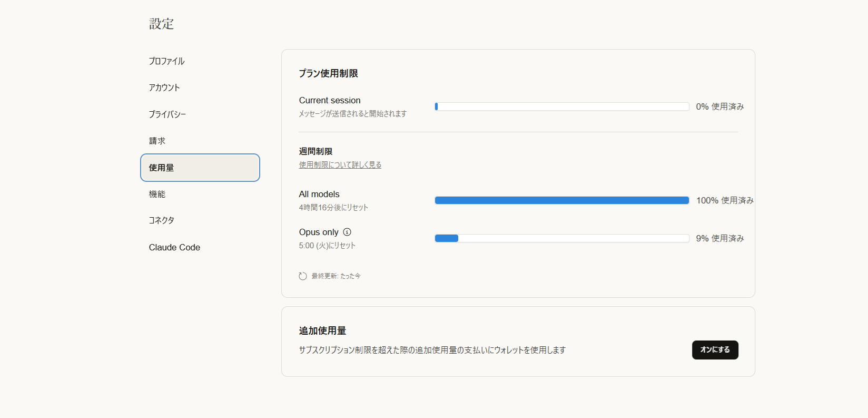The width and height of the screenshot is (868, 418).
Task: Open the 使用制限について詳しく見る link
Action: (x=340, y=165)
